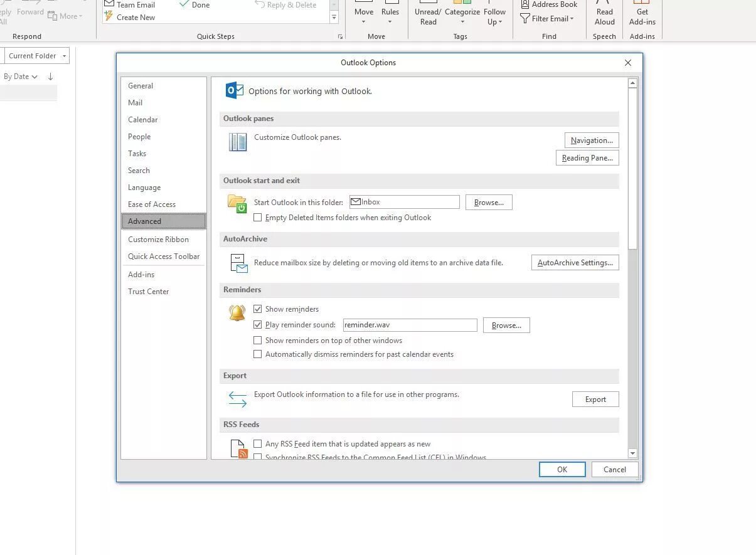Select Add-ins options category
Image resolution: width=756 pixels, height=555 pixels.
pos(163,275)
